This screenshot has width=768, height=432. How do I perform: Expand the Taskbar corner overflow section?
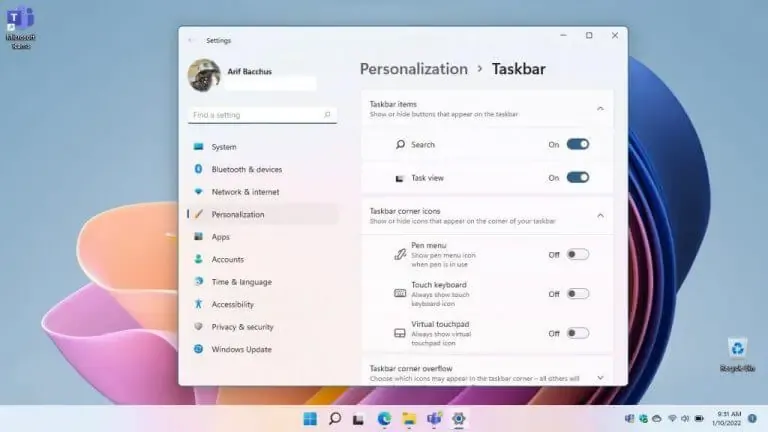[x=600, y=378]
